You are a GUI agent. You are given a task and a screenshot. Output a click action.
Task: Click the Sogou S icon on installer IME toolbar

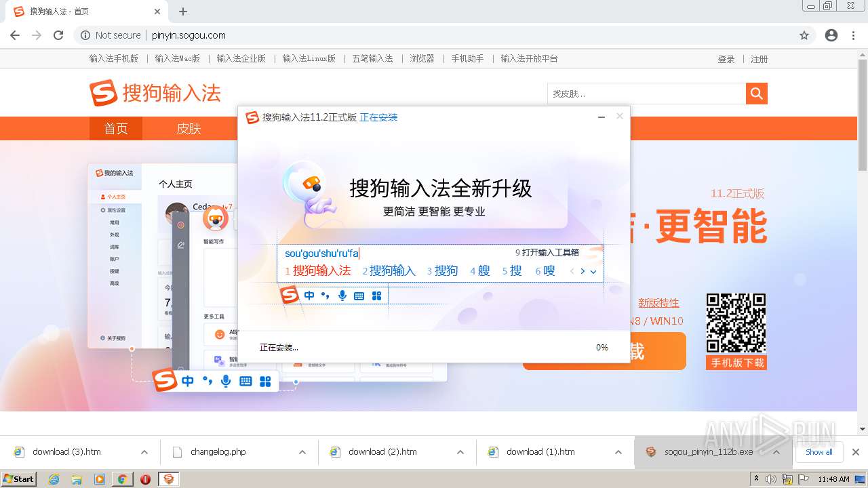click(290, 295)
